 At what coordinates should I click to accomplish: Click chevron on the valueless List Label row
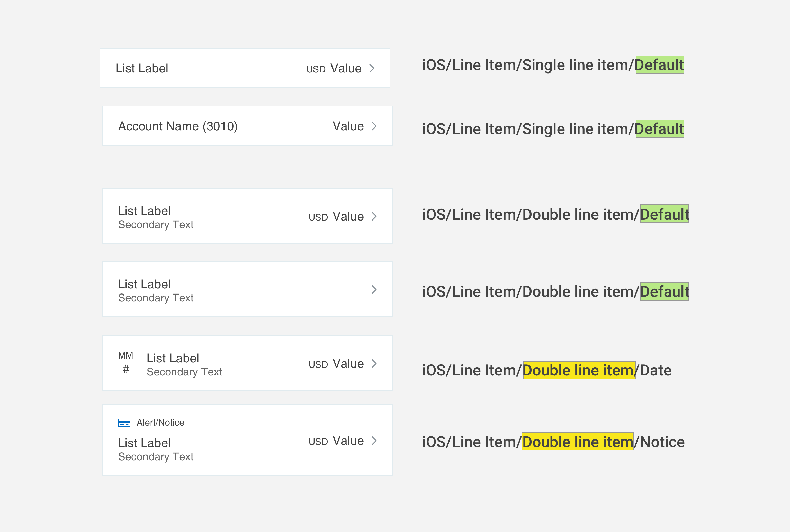374,289
